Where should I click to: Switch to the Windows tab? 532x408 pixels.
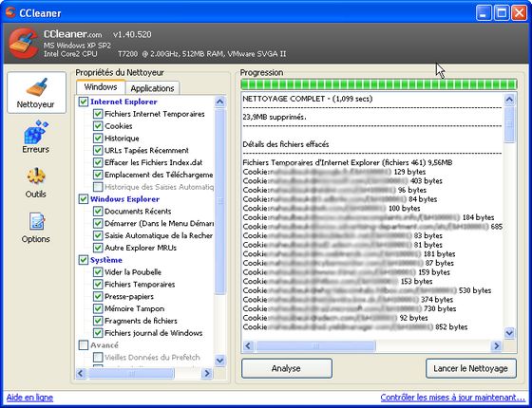point(101,87)
